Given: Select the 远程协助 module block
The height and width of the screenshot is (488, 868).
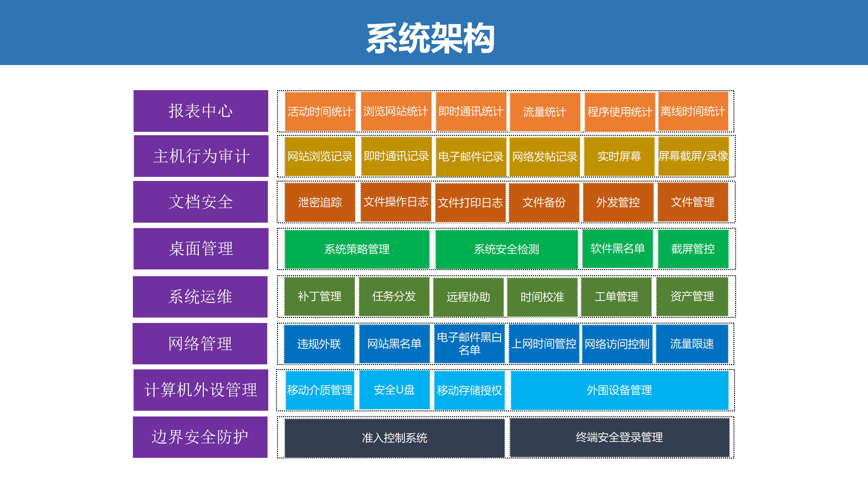Looking at the screenshot, I should click(x=468, y=297).
